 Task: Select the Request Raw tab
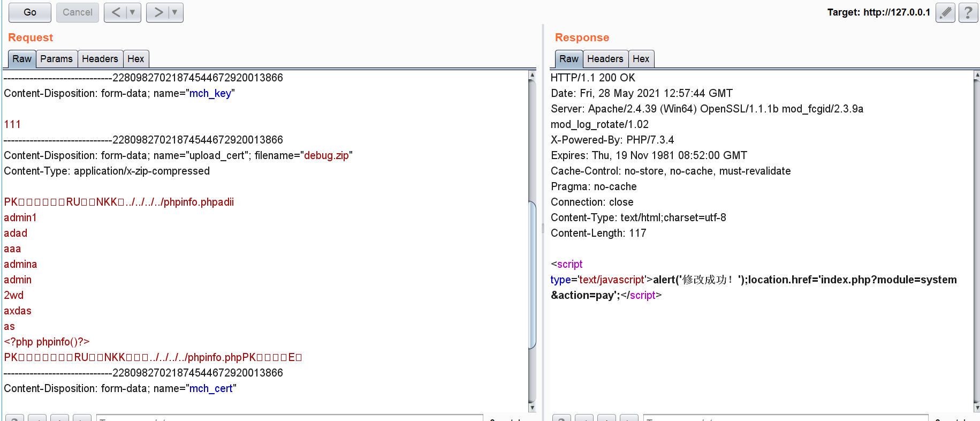pyautogui.click(x=22, y=59)
